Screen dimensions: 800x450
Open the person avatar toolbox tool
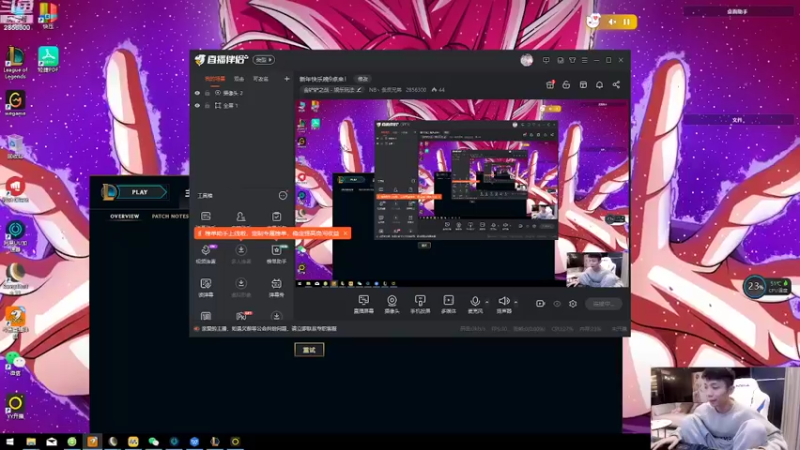(241, 217)
